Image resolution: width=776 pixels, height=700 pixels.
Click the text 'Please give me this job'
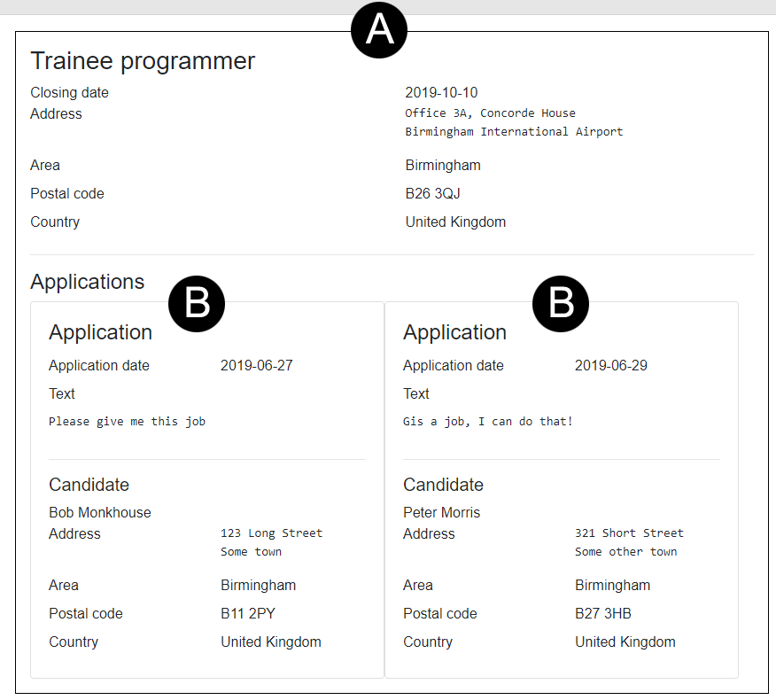coord(127,422)
